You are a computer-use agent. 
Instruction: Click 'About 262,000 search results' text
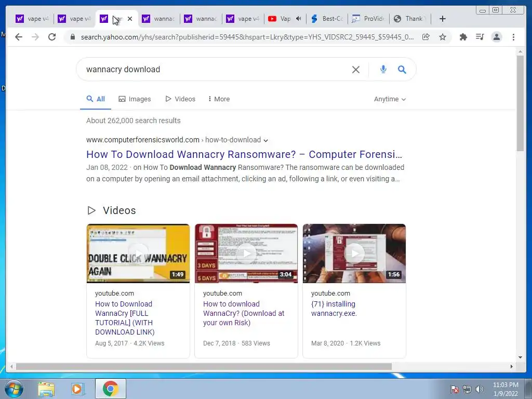click(x=134, y=121)
